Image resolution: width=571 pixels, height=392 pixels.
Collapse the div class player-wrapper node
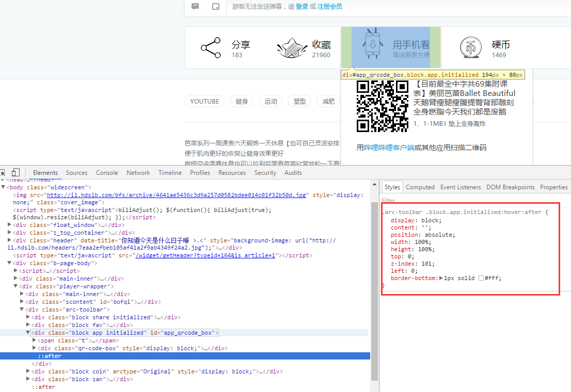point(15,286)
